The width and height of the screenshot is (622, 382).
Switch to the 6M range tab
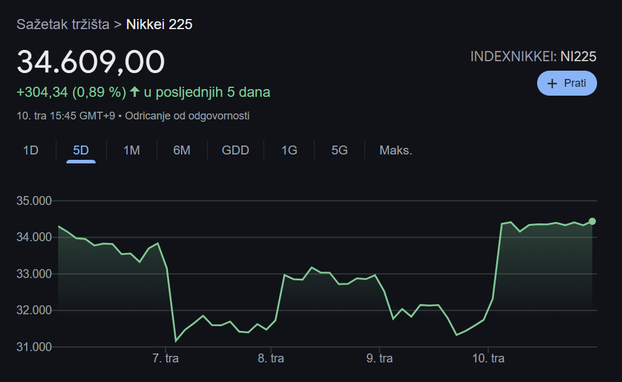tap(182, 150)
